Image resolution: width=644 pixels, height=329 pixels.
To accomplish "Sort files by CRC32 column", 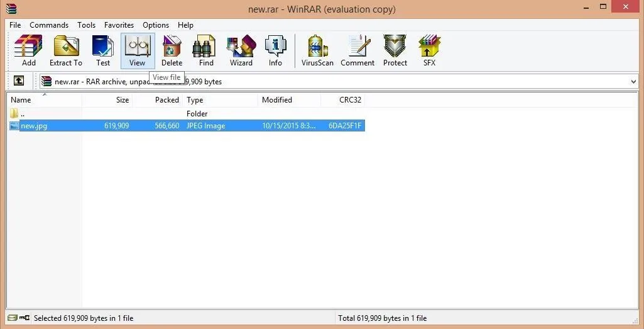I will [x=342, y=100].
